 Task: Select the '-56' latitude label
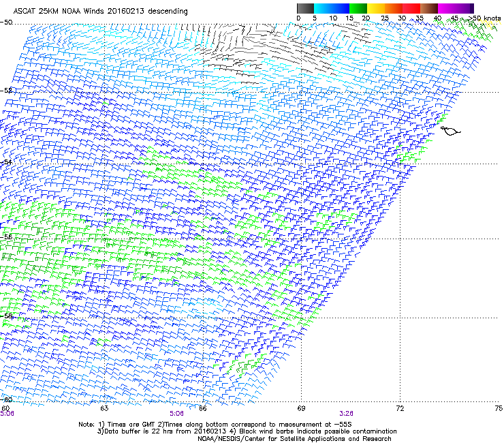tap(6, 236)
